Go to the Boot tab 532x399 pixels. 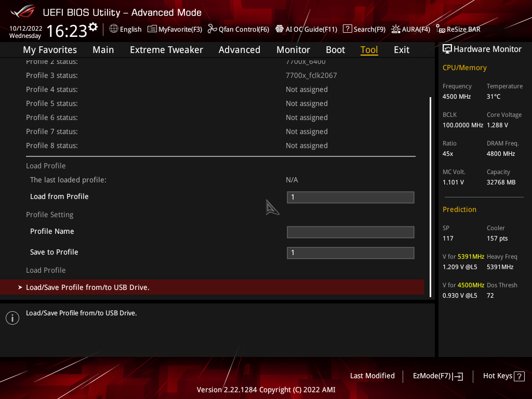tap(335, 50)
